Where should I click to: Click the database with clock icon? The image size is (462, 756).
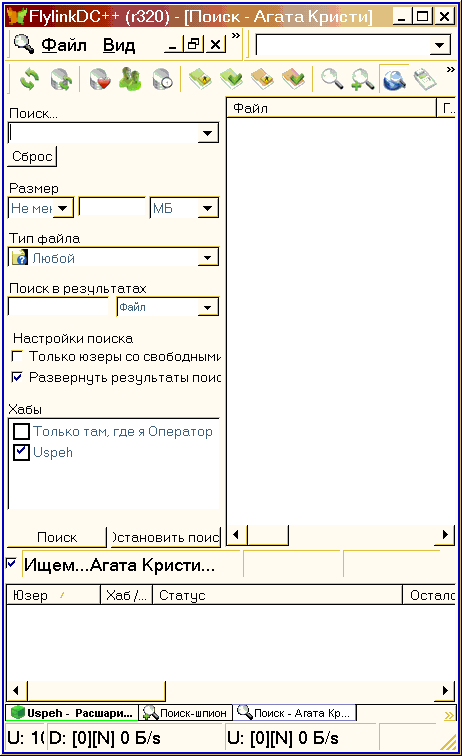[163, 79]
